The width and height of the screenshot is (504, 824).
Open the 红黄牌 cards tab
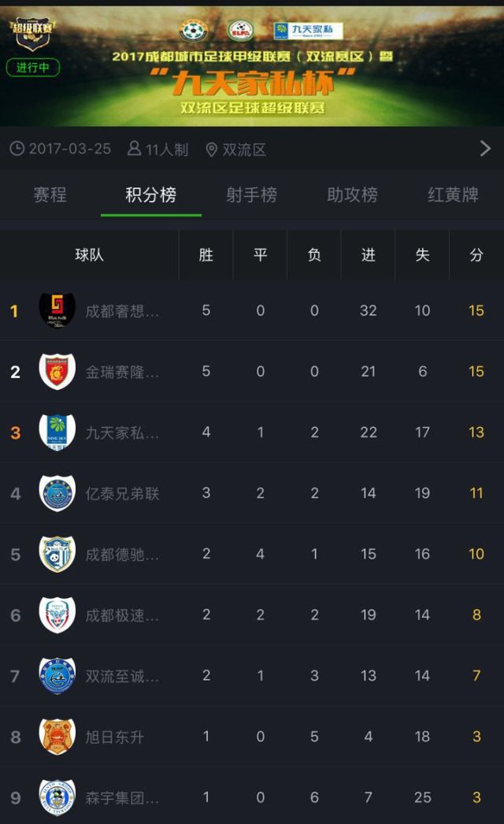tap(453, 195)
